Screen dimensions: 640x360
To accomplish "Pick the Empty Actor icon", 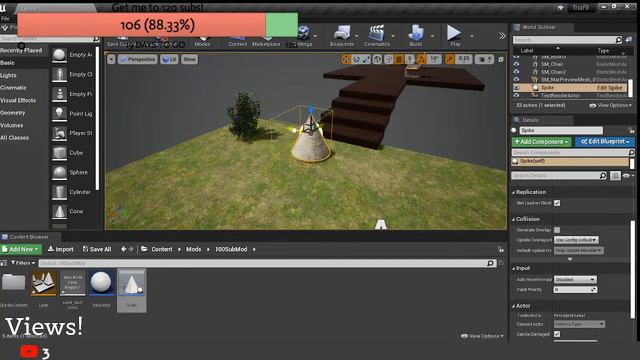I will tap(59, 55).
